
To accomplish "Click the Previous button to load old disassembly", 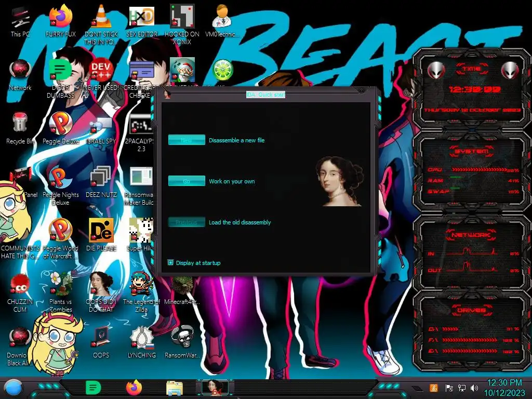I will click(x=187, y=222).
